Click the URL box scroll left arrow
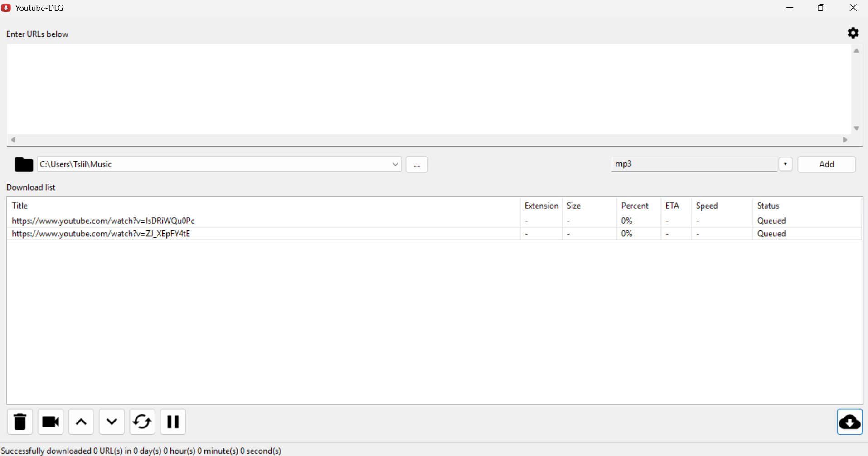868x456 pixels. 13,140
